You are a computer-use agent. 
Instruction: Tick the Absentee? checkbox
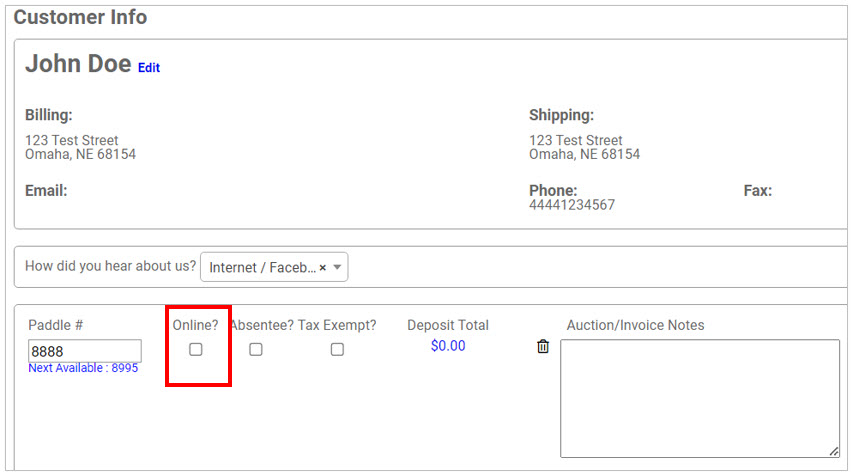tap(256, 349)
